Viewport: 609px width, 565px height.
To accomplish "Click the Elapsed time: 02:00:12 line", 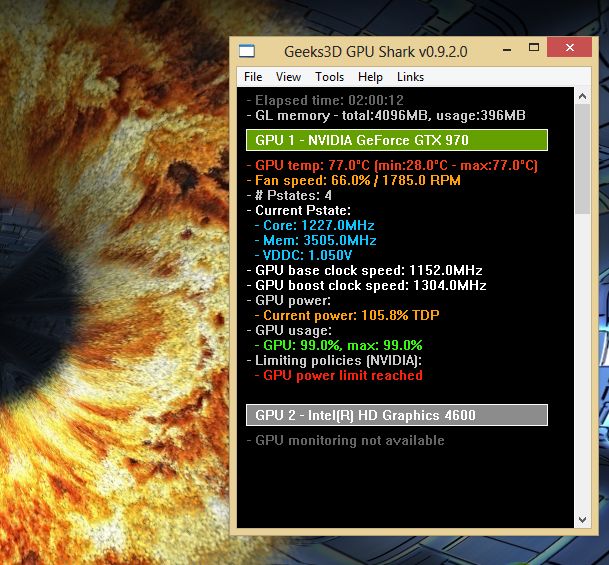I will pyautogui.click(x=325, y=101).
